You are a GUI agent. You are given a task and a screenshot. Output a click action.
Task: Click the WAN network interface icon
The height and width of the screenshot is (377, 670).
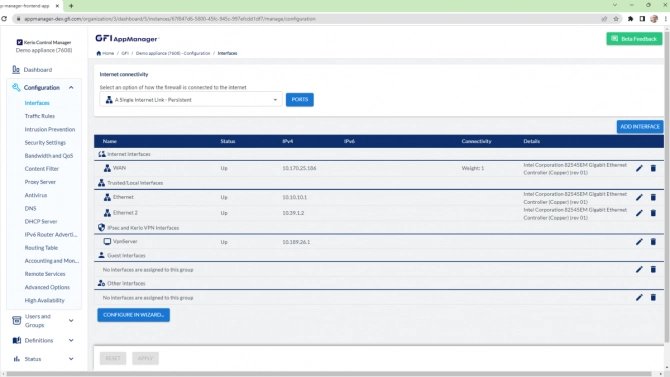click(107, 168)
